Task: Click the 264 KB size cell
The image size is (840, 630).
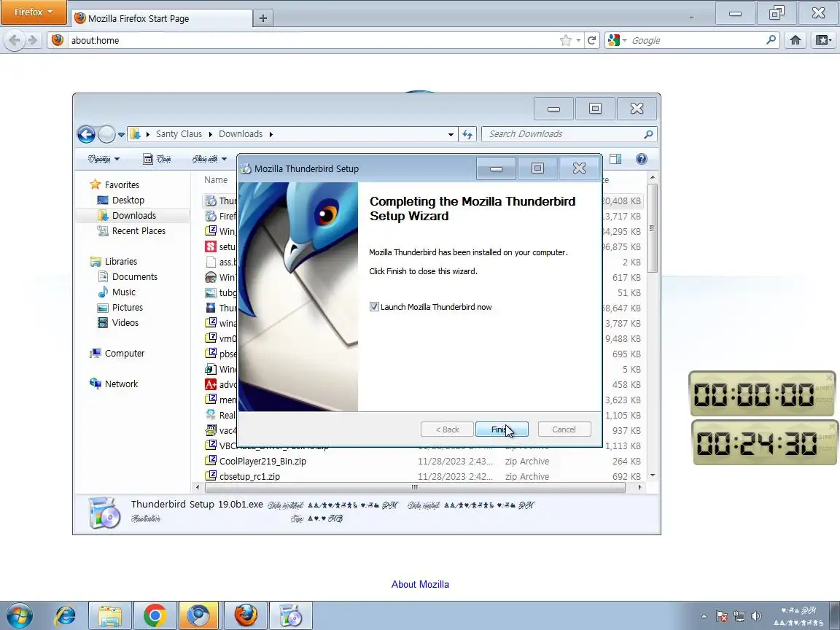Action: tap(626, 462)
